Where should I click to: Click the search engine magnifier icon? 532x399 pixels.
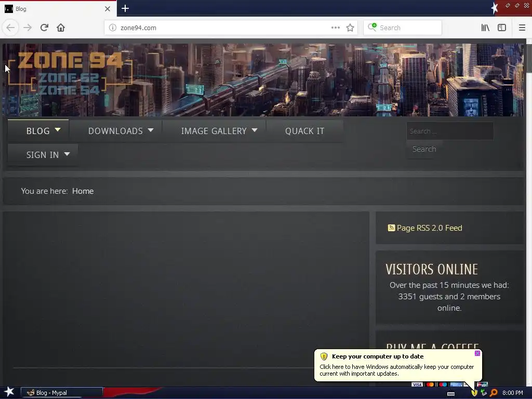tap(372, 27)
